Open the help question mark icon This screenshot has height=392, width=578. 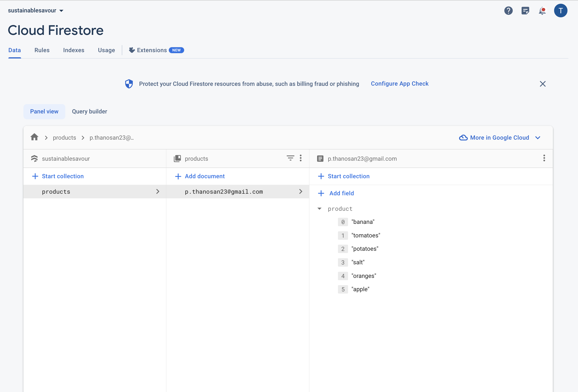tap(508, 11)
